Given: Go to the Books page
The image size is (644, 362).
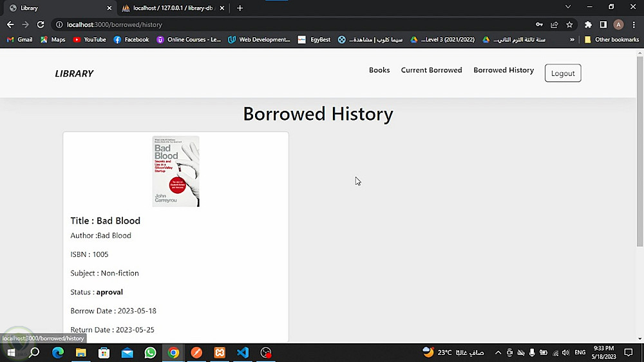Looking at the screenshot, I should [x=379, y=70].
